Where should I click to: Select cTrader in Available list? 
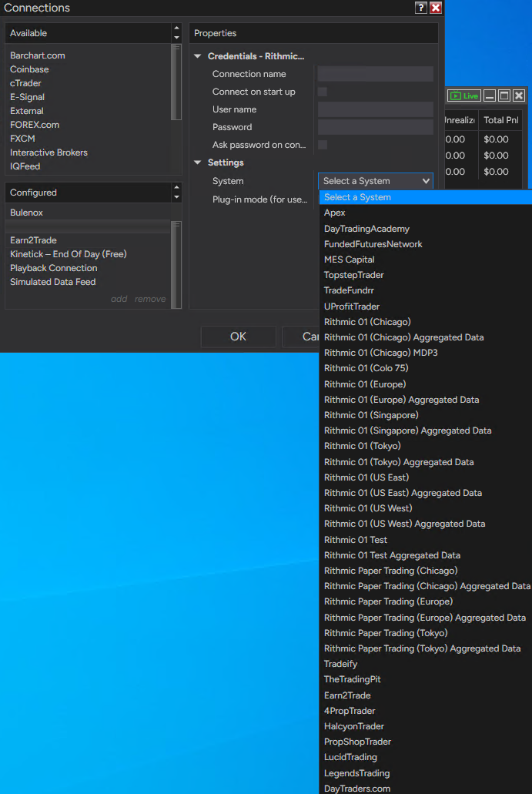click(26, 83)
